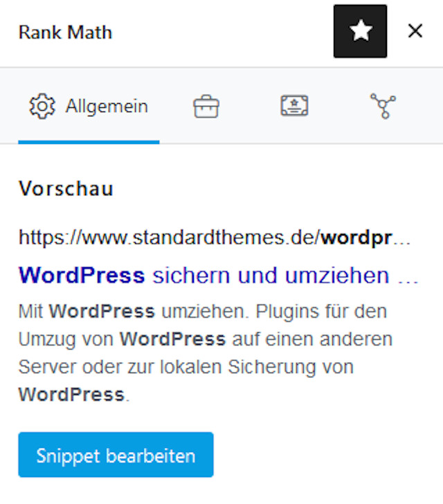Open the Schema tab with certificate icon
The image size is (443, 504).
click(294, 106)
